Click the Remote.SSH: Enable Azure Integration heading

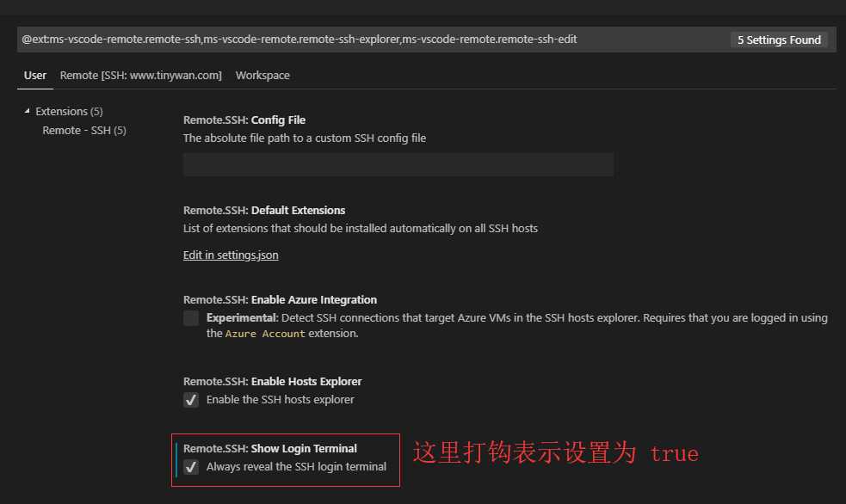[x=280, y=299]
